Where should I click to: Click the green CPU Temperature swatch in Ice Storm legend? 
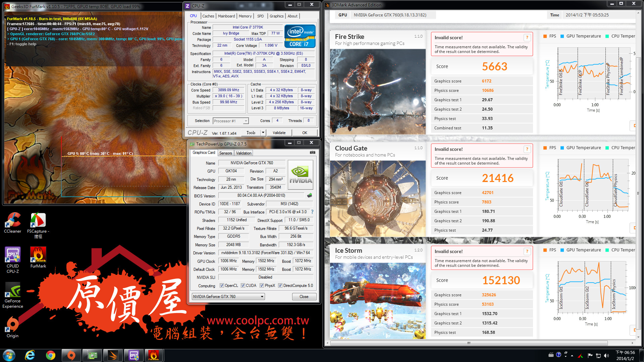[607, 250]
